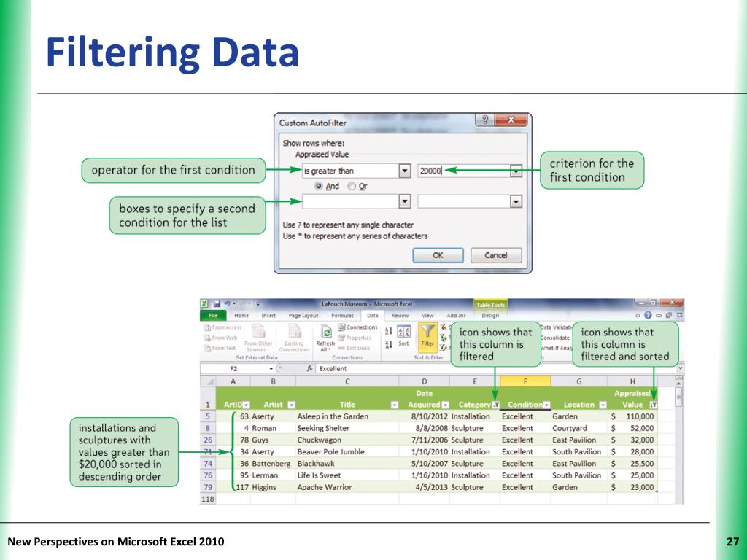The height and width of the screenshot is (560, 747).
Task: Switch to the View tab
Action: pos(427,315)
